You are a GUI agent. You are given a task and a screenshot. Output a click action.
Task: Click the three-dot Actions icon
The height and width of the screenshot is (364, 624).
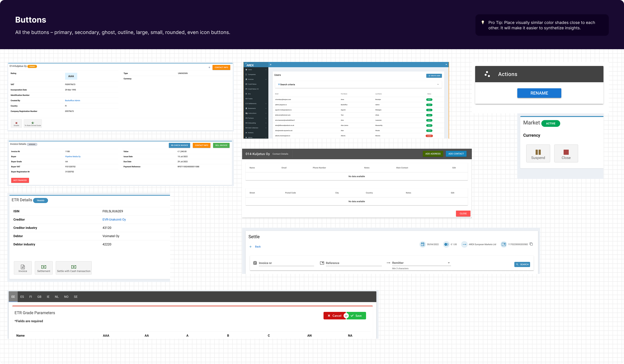tap(487, 74)
